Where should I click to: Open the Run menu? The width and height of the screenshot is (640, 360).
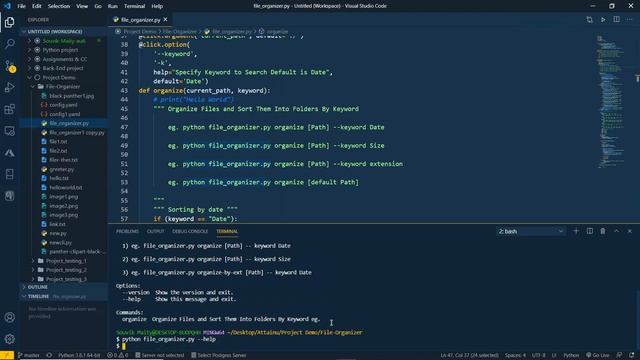coord(112,6)
